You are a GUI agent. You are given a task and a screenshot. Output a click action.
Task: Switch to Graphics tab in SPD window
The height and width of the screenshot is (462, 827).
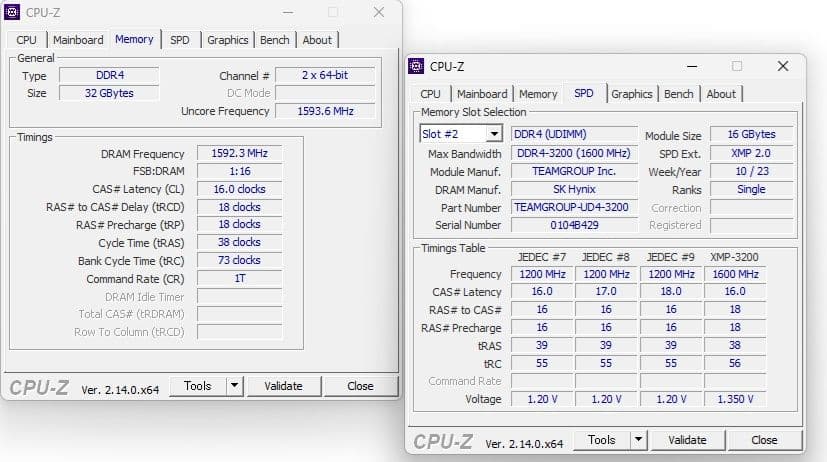pyautogui.click(x=632, y=94)
